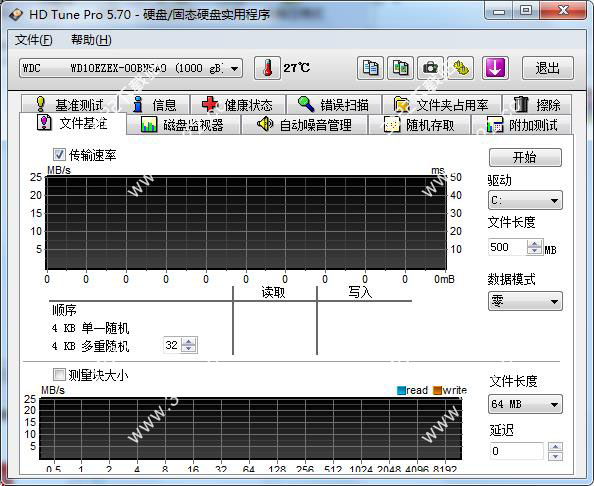Copy screenshot to clipboard icon
This screenshot has height=486, width=594.
[400, 68]
